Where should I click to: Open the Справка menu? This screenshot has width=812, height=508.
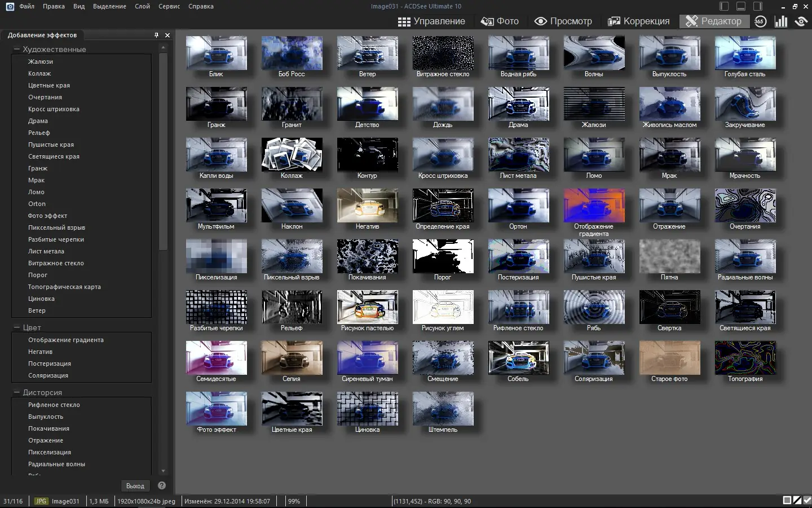[x=201, y=6]
